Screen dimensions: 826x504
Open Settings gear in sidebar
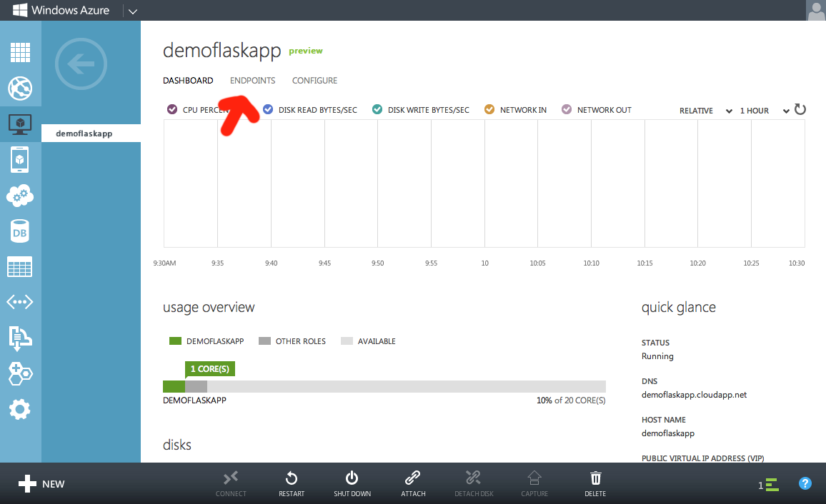(20, 409)
